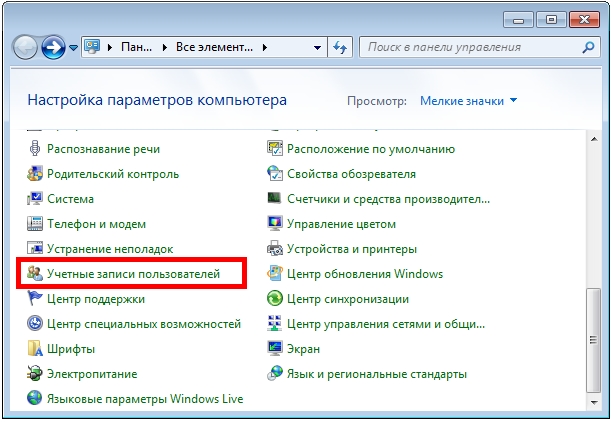Viewport: 612px width, 422px height.
Task: Click the Экран display icon
Action: click(x=275, y=349)
